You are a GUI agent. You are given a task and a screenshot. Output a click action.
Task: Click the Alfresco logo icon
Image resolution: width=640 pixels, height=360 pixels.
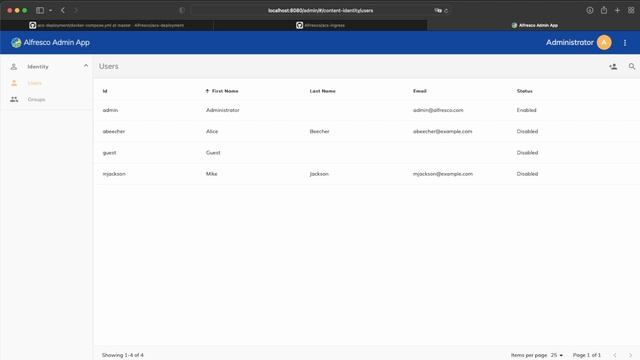[x=16, y=42]
